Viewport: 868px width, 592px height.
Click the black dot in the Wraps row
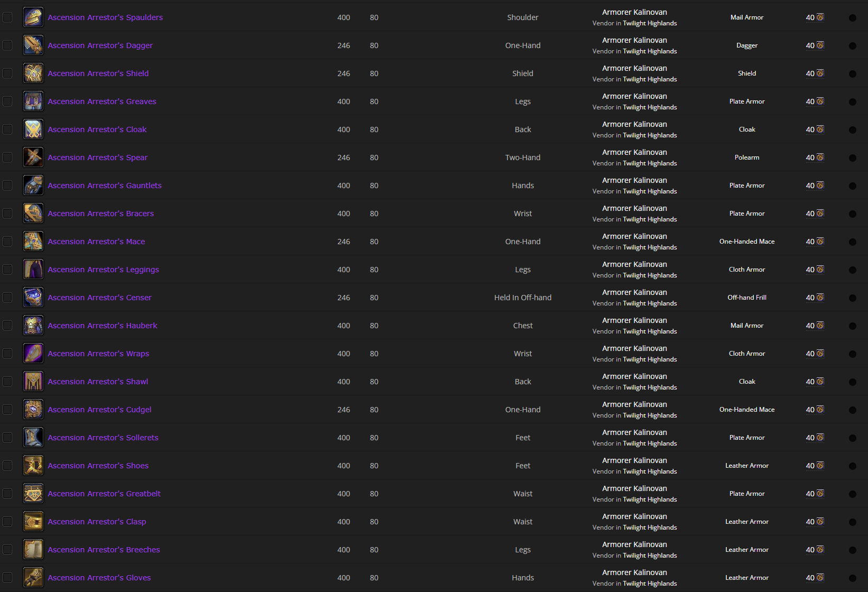point(853,354)
